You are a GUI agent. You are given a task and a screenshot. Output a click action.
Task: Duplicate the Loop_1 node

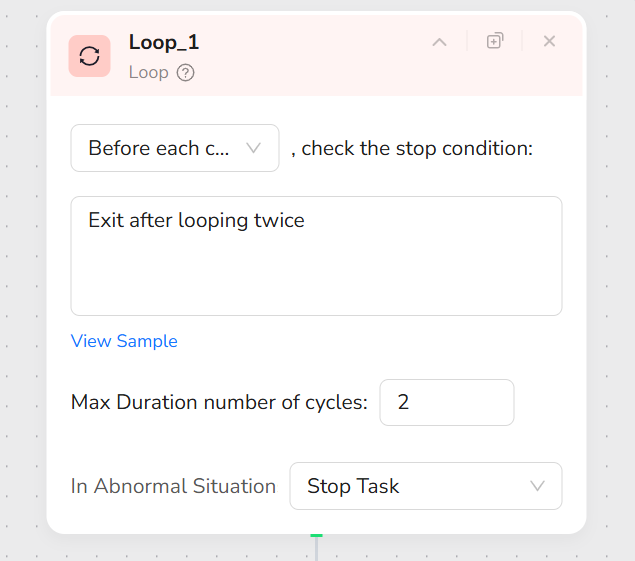coord(495,41)
